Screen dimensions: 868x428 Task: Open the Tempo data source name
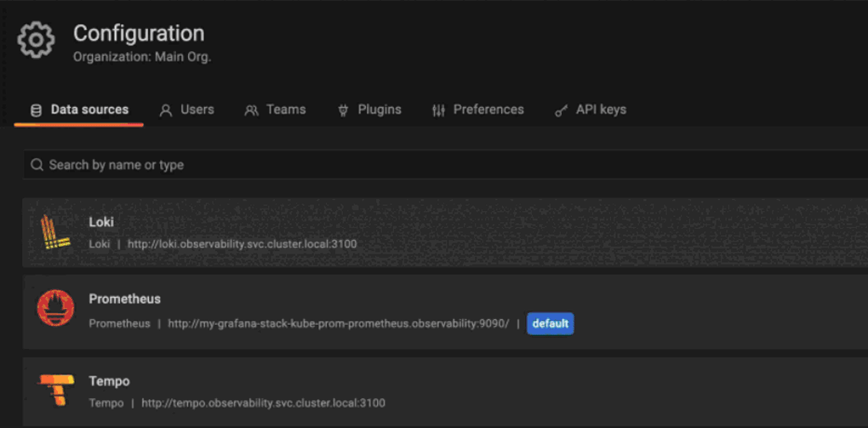coord(110,381)
